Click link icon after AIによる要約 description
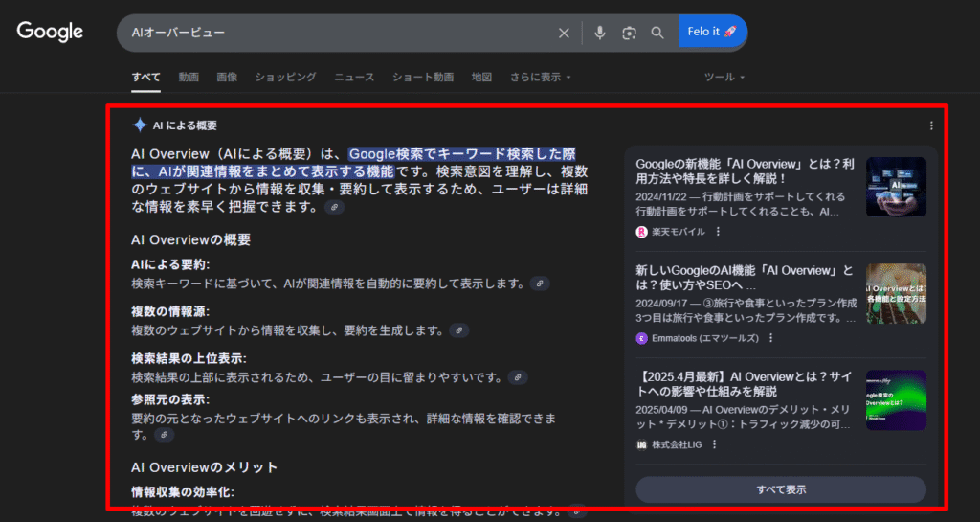 tap(540, 284)
